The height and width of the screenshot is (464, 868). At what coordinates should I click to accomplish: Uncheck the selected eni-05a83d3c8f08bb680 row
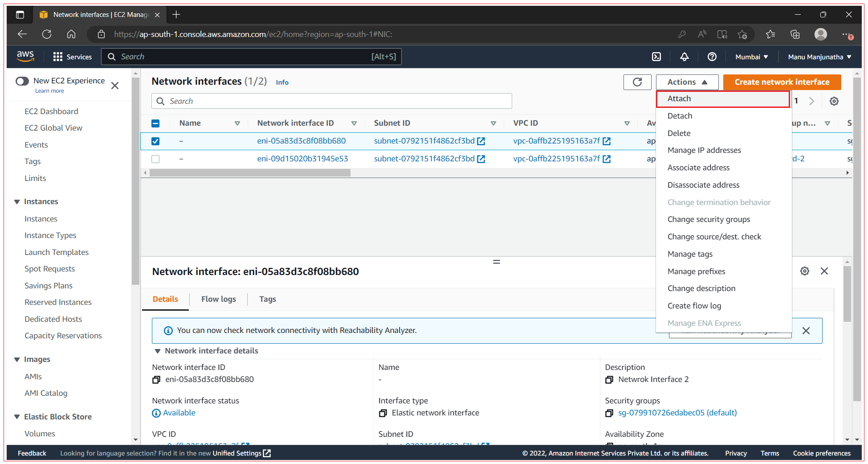click(x=155, y=141)
